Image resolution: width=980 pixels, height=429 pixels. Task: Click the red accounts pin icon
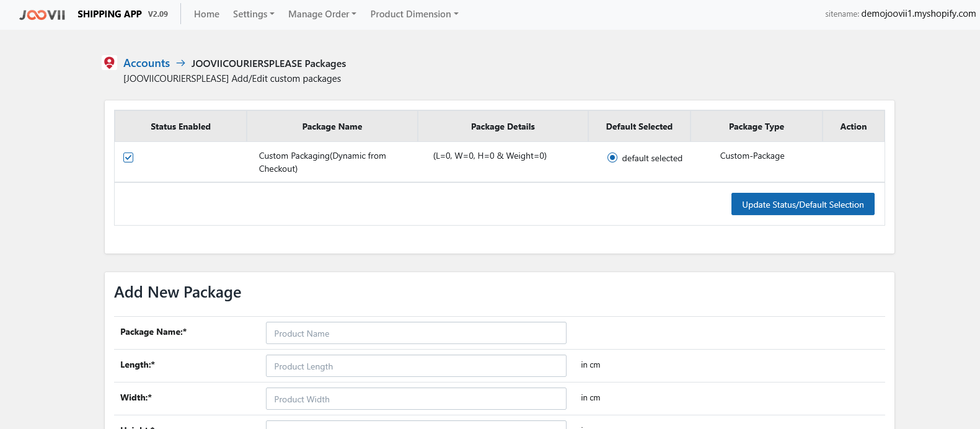tap(109, 63)
